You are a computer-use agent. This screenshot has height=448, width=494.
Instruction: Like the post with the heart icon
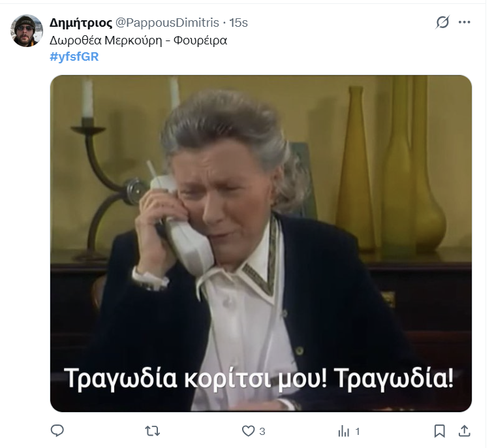[x=248, y=431]
